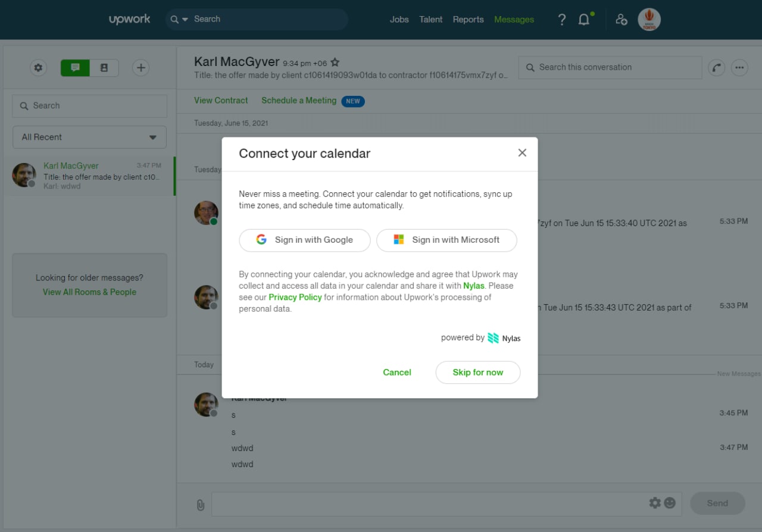The width and height of the screenshot is (762, 532).
Task: Open the Reports menu
Action: tap(468, 20)
